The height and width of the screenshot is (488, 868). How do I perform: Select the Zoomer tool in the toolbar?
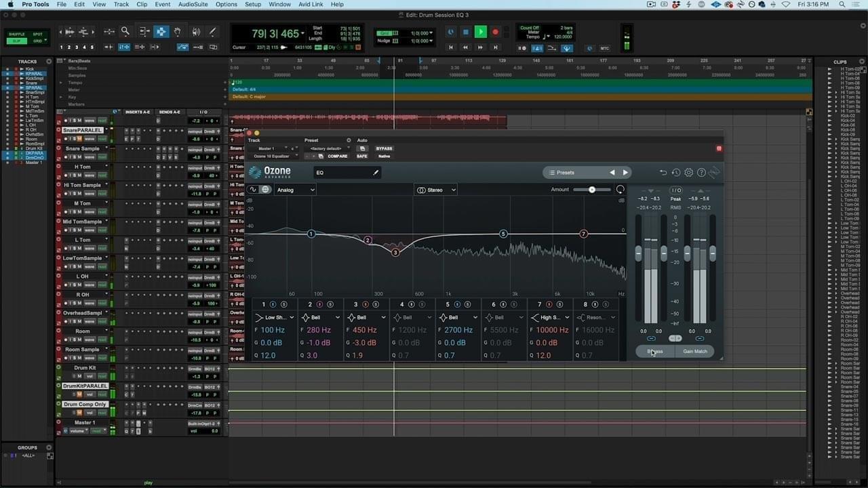[x=125, y=31]
